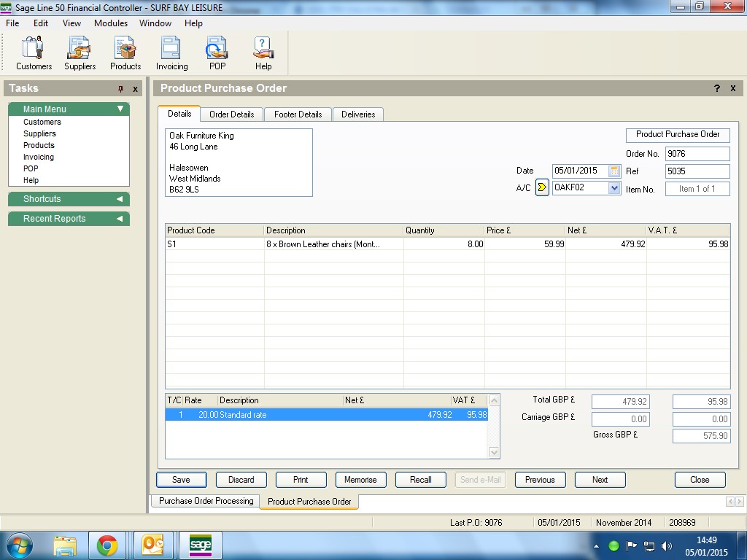Viewport: 747px width, 560px height.
Task: Open the POP toolbar icon
Action: 217,53
